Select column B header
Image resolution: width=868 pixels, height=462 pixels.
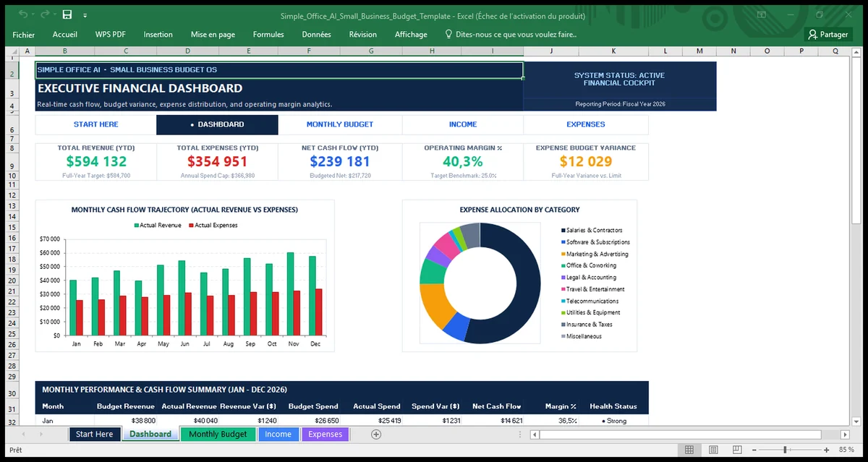[x=65, y=51]
